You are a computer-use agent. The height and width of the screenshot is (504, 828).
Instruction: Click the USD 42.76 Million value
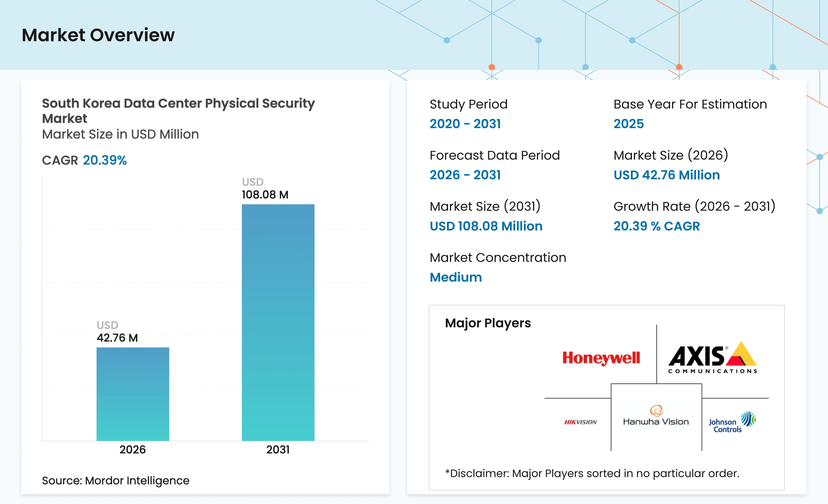point(667,175)
